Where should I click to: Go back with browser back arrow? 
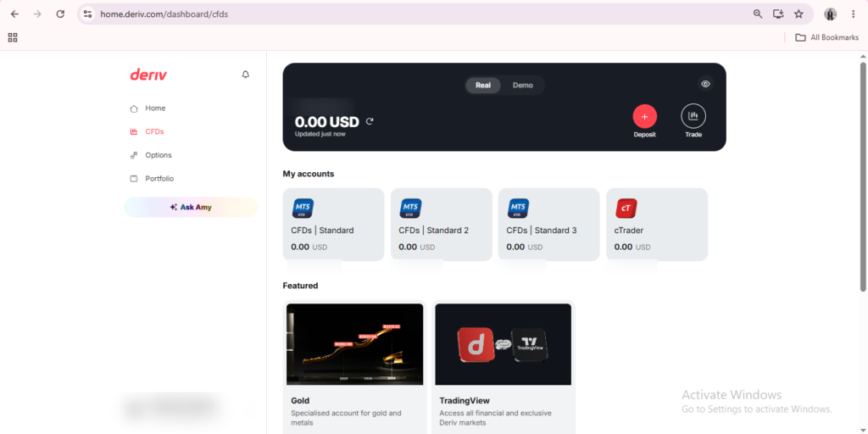[15, 14]
